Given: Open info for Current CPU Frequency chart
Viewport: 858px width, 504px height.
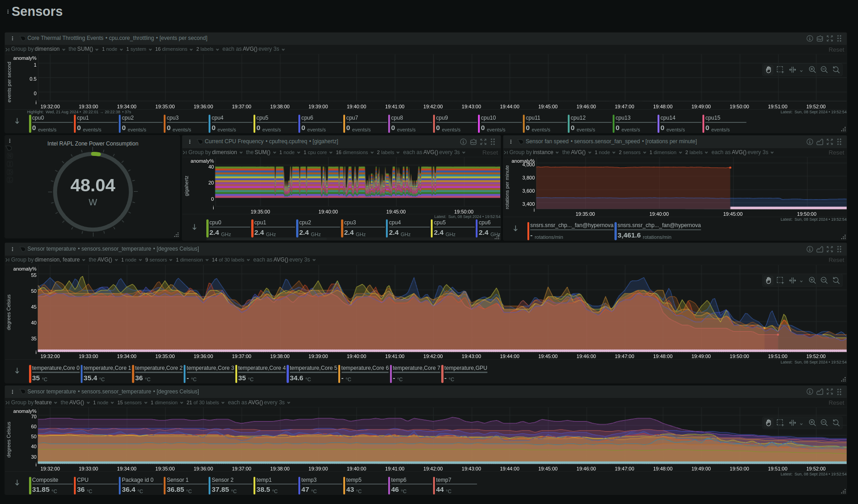Looking at the screenshot, I should pos(463,142).
